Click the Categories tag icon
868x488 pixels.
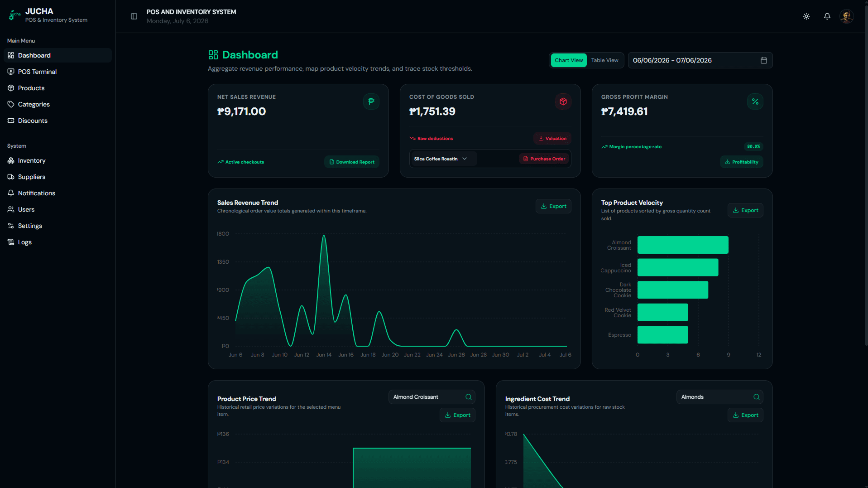point(11,104)
